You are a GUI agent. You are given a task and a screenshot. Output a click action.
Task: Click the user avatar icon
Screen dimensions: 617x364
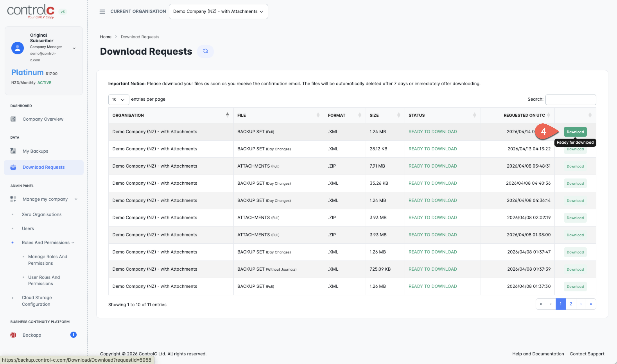point(17,48)
